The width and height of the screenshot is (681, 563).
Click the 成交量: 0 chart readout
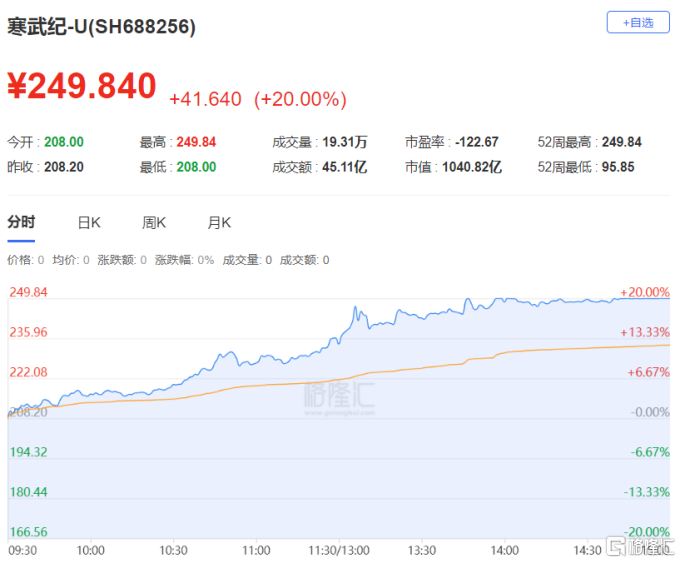pyautogui.click(x=247, y=260)
